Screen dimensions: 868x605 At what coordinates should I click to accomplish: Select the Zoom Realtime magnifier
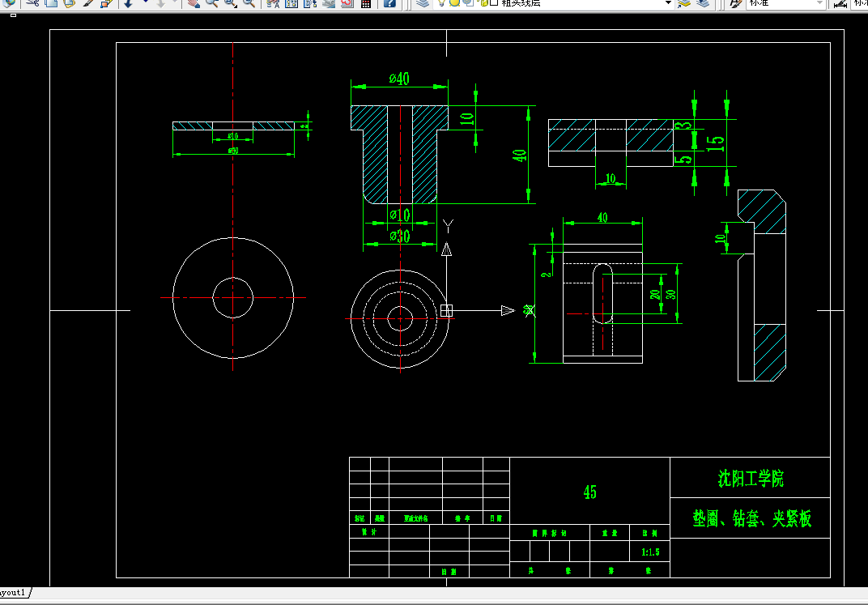(x=212, y=2)
